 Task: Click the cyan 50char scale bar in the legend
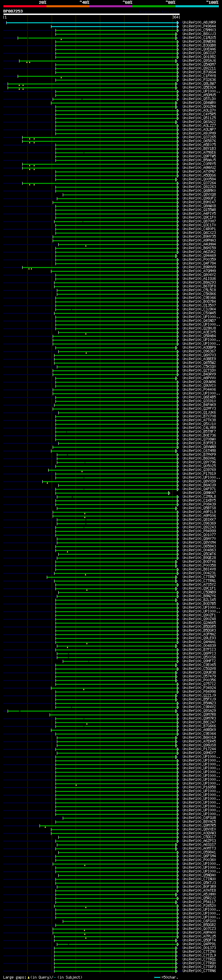pyautogui.click(x=157, y=977)
